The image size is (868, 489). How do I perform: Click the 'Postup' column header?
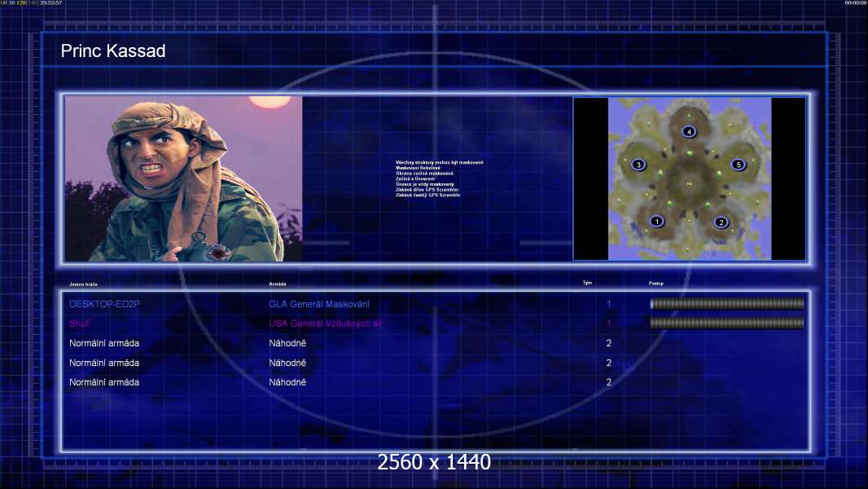click(x=656, y=284)
